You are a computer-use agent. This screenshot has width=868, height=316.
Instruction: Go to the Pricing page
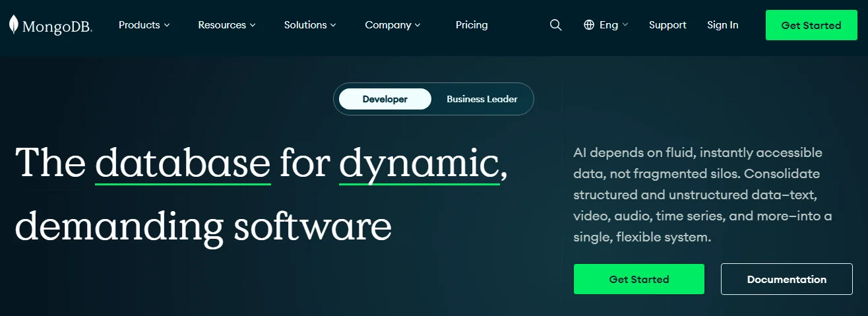point(472,25)
